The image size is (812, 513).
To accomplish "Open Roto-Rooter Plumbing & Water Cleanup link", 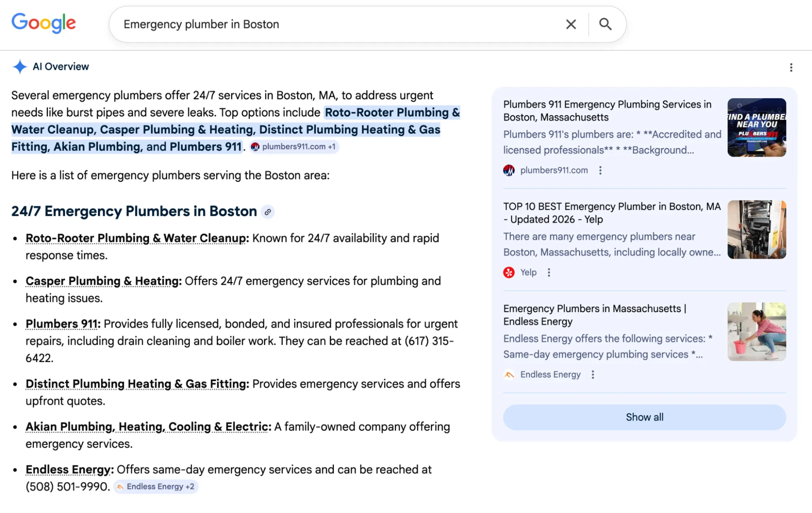I will 137,238.
